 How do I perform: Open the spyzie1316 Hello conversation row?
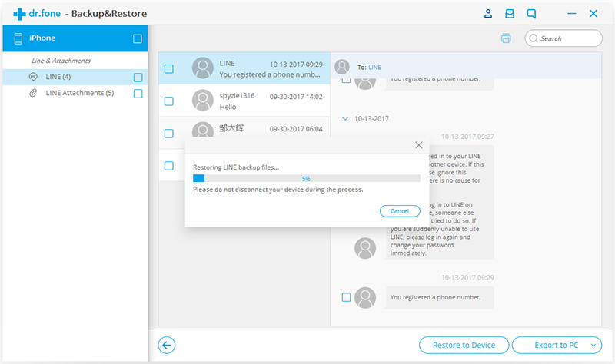(x=244, y=101)
